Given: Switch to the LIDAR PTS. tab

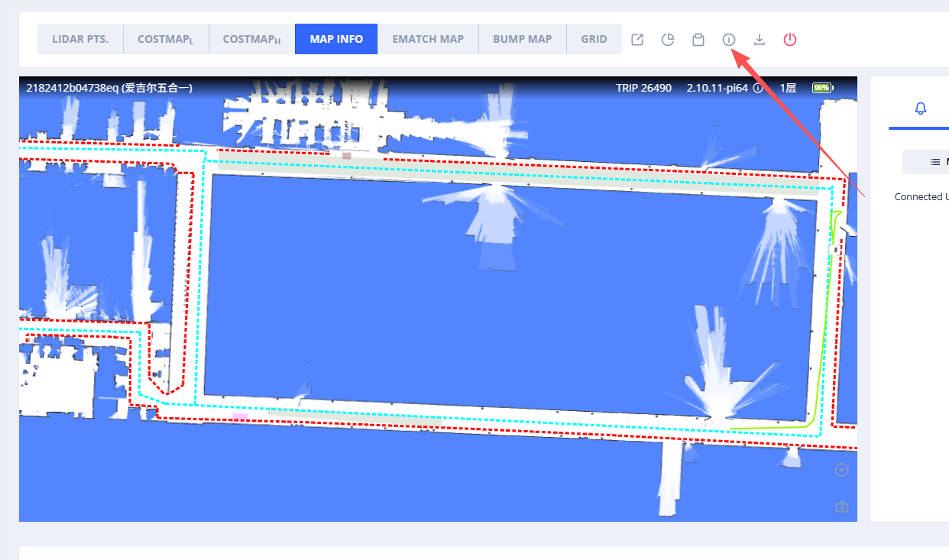Looking at the screenshot, I should (80, 39).
